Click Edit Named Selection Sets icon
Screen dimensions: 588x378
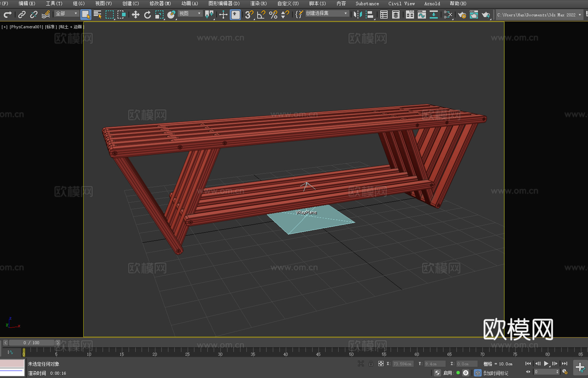tap(299, 14)
